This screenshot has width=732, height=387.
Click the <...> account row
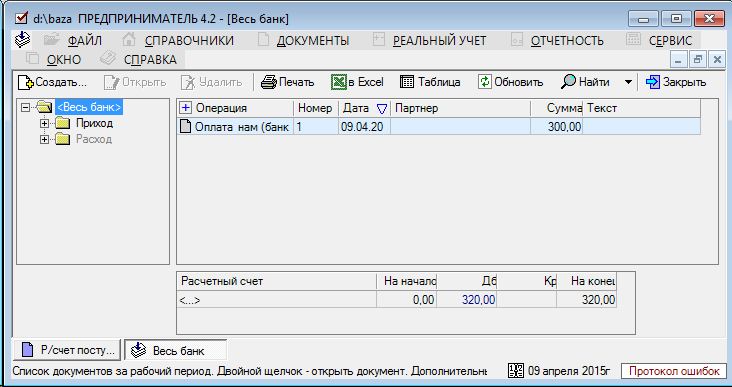click(277, 300)
